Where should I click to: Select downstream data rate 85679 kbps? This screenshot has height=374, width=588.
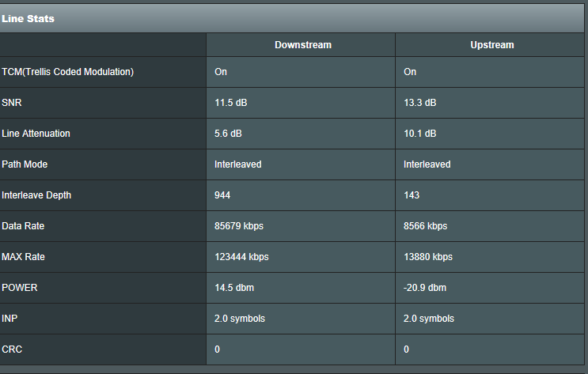pyautogui.click(x=239, y=226)
